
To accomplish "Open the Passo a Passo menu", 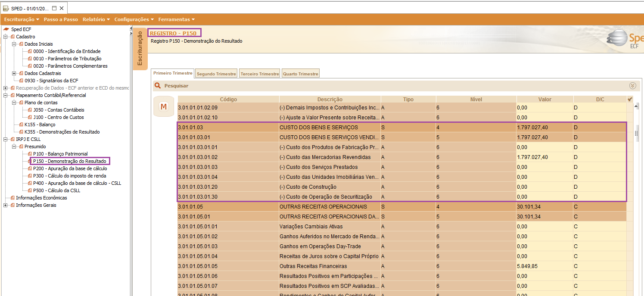I will point(61,19).
